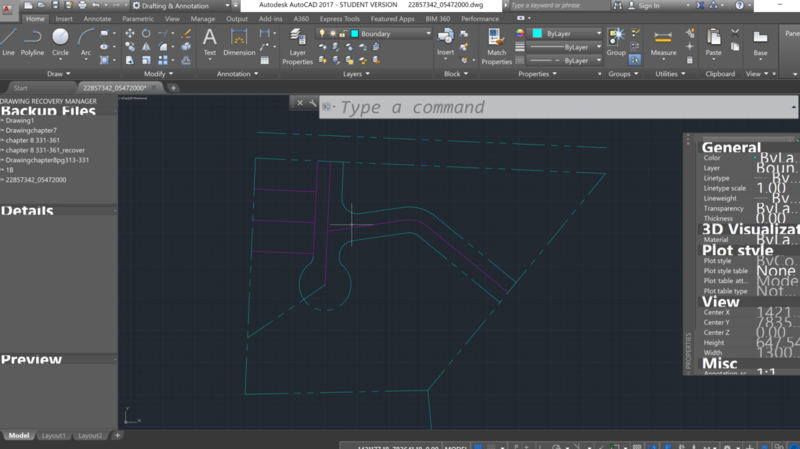Click the Paste clipboard icon
This screenshot has width=800, height=449.
click(713, 40)
